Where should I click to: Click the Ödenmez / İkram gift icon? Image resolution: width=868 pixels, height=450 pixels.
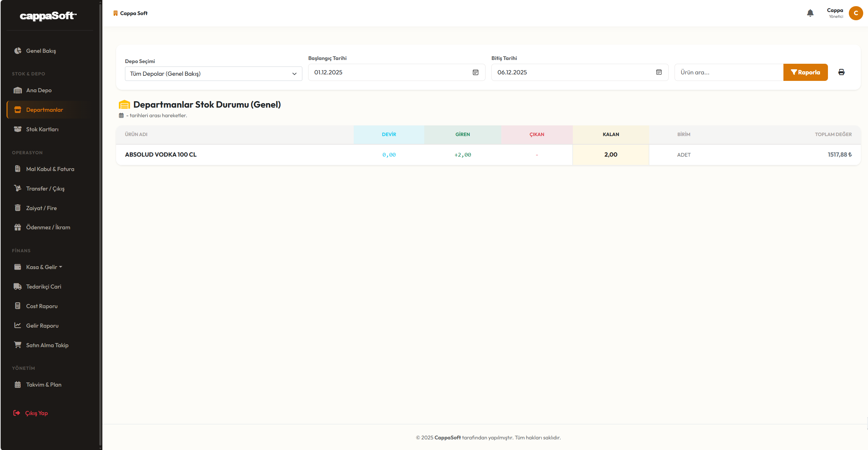click(18, 227)
